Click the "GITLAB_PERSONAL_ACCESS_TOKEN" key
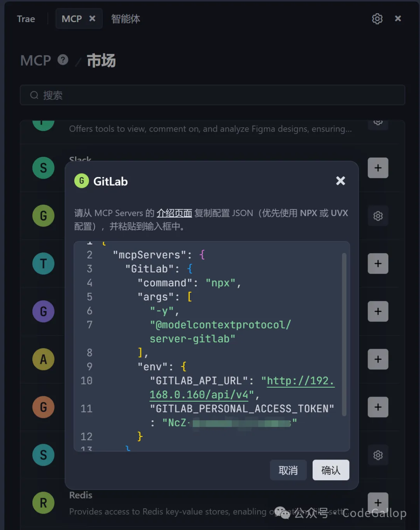The image size is (420, 530). [x=242, y=409]
